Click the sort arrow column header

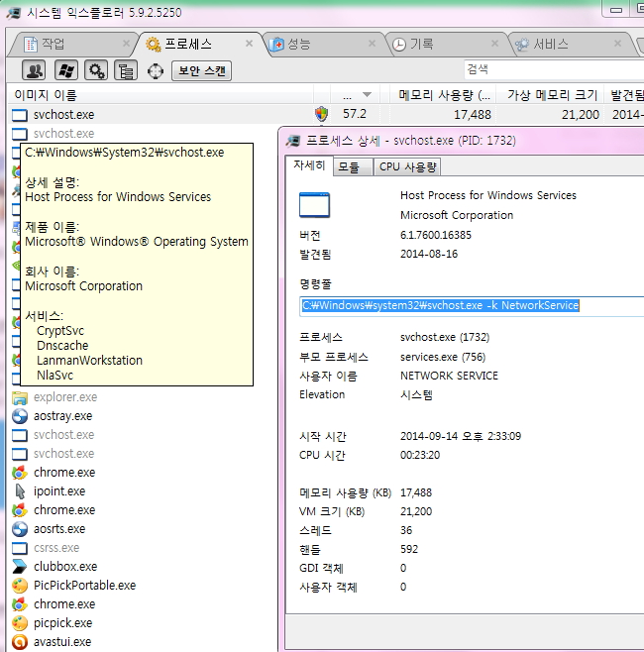pyautogui.click(x=356, y=95)
